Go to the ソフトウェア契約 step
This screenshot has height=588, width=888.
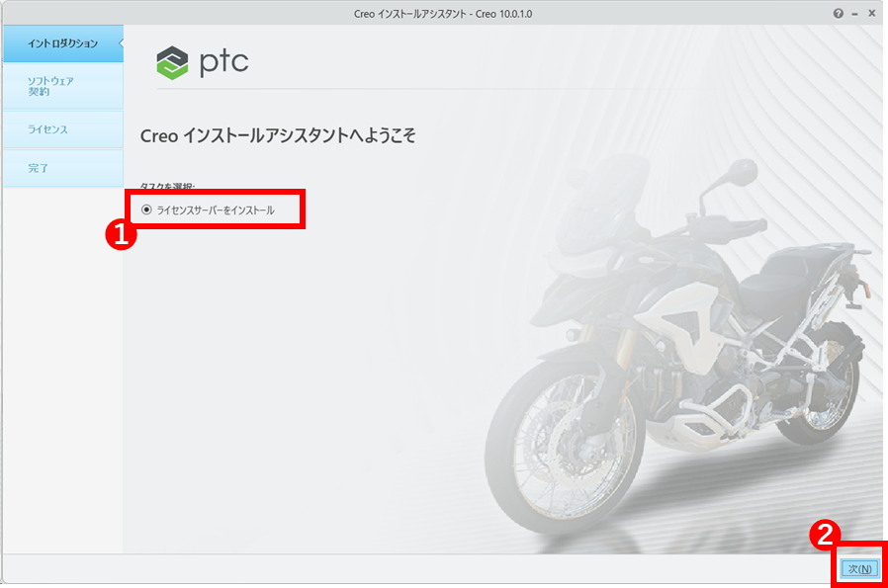[x=61, y=86]
